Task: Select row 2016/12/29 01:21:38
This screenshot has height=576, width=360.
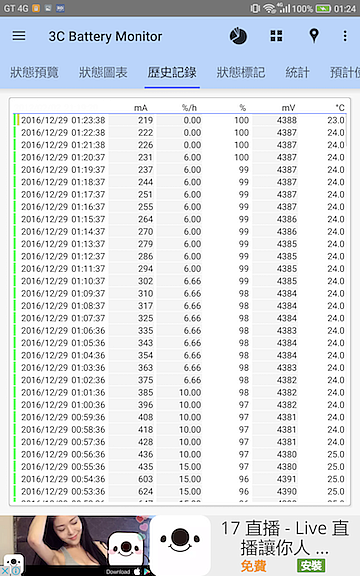Action: (x=180, y=145)
